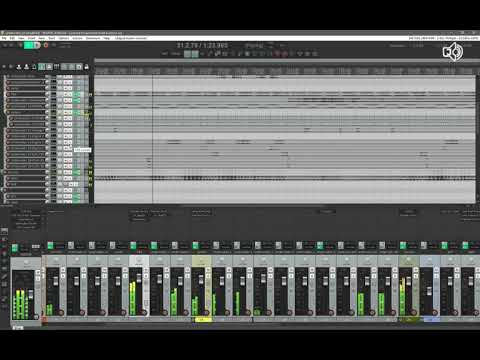Open FX on the blue mixer channel
This screenshot has width=480, height=360.
tap(424, 246)
